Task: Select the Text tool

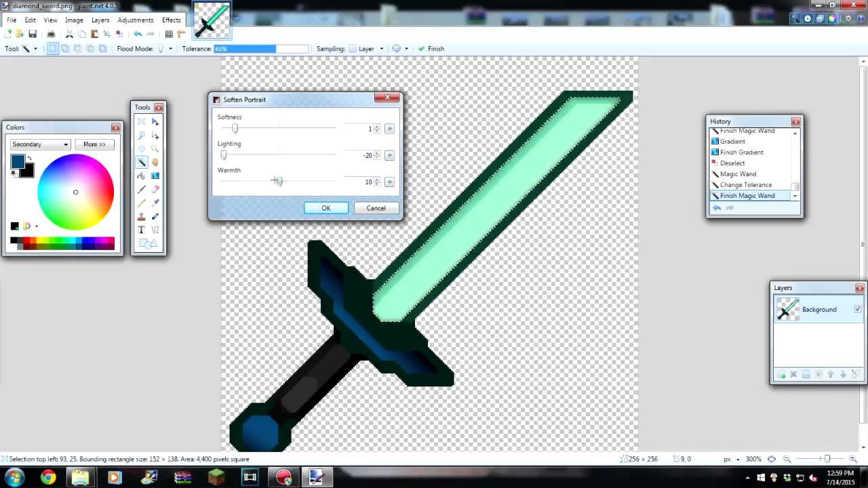Action: [x=141, y=230]
